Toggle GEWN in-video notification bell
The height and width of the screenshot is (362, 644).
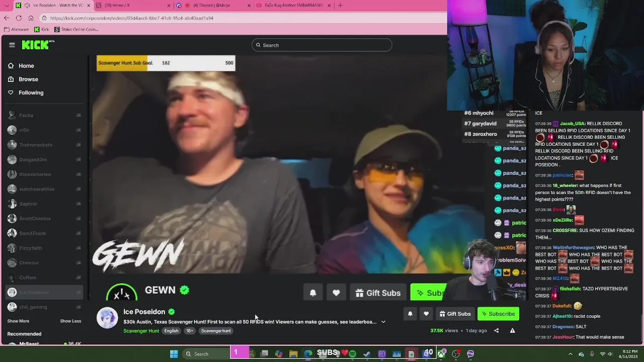313,293
